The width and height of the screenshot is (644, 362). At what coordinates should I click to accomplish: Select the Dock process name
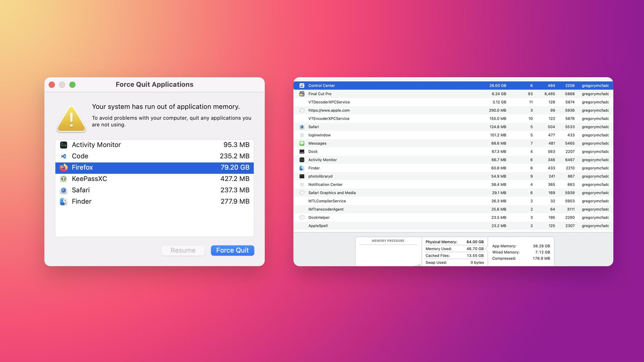(313, 152)
